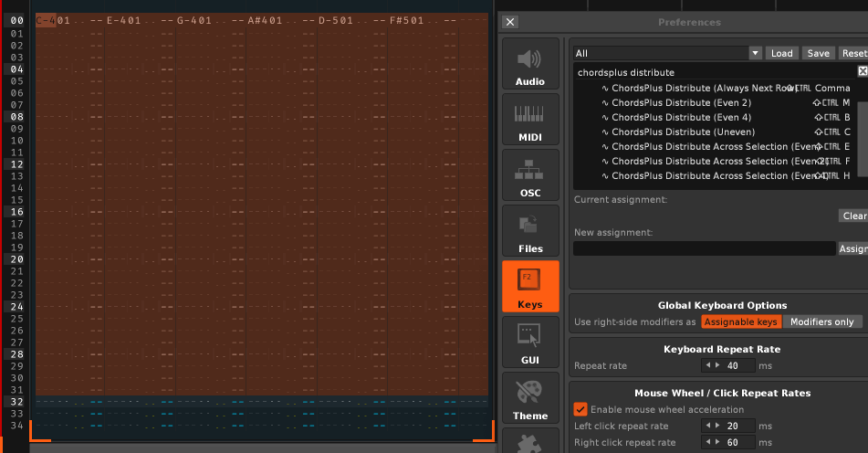The width and height of the screenshot is (868, 453).
Task: Set right-side modifiers to Assignable keys
Action: coord(741,321)
